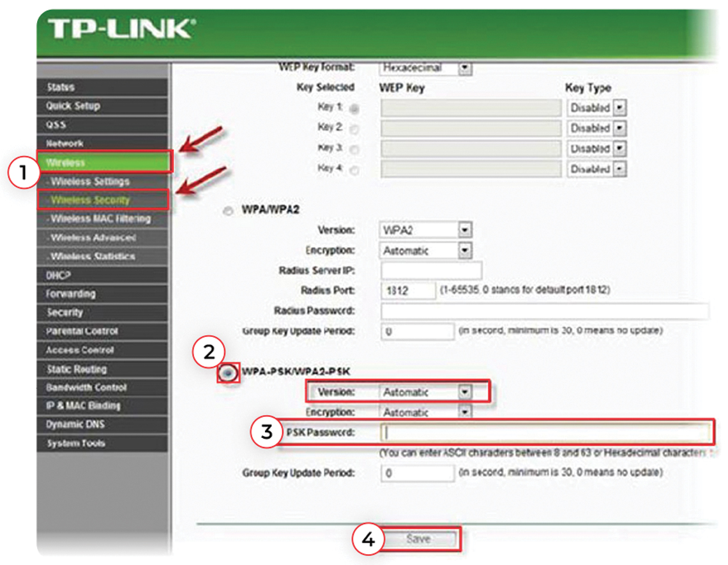Click Radius Port field
Screen dimensions: 728x565
[408, 290]
